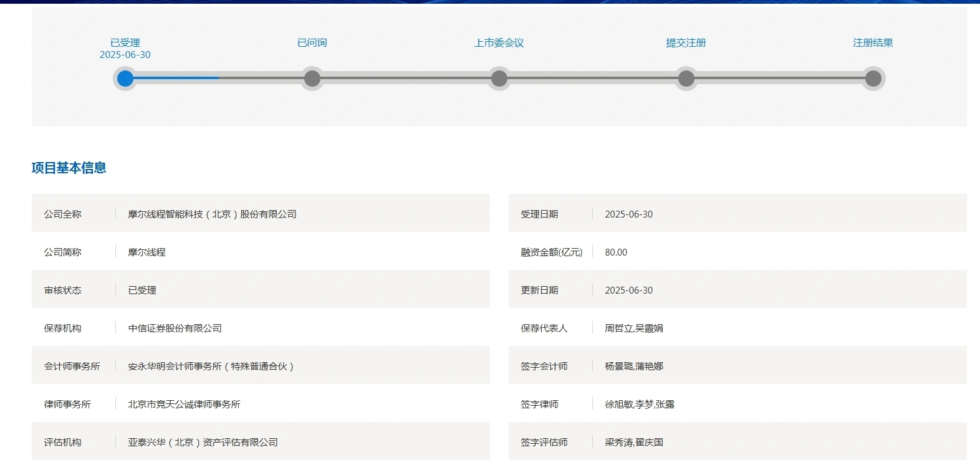Click company full name 摩尔线程智能科技（北京）股份有限公司
980x465 pixels.
[212, 214]
